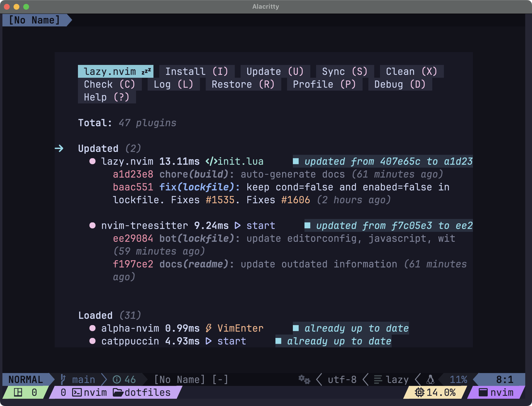The width and height of the screenshot is (532, 406).
Task: Click the 'already up to date' catppuccin status
Action: click(x=339, y=341)
